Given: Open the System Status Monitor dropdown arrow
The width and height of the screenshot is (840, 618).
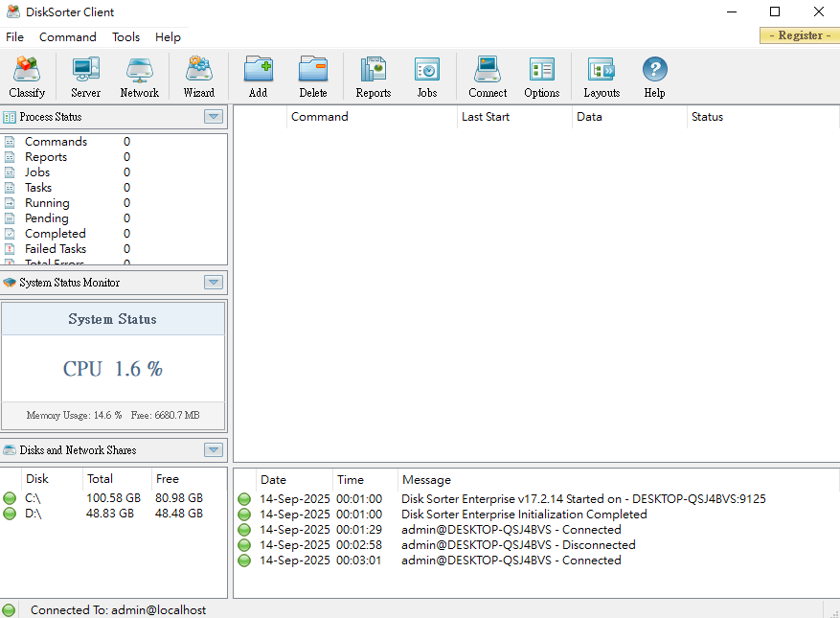Looking at the screenshot, I should 214,282.
